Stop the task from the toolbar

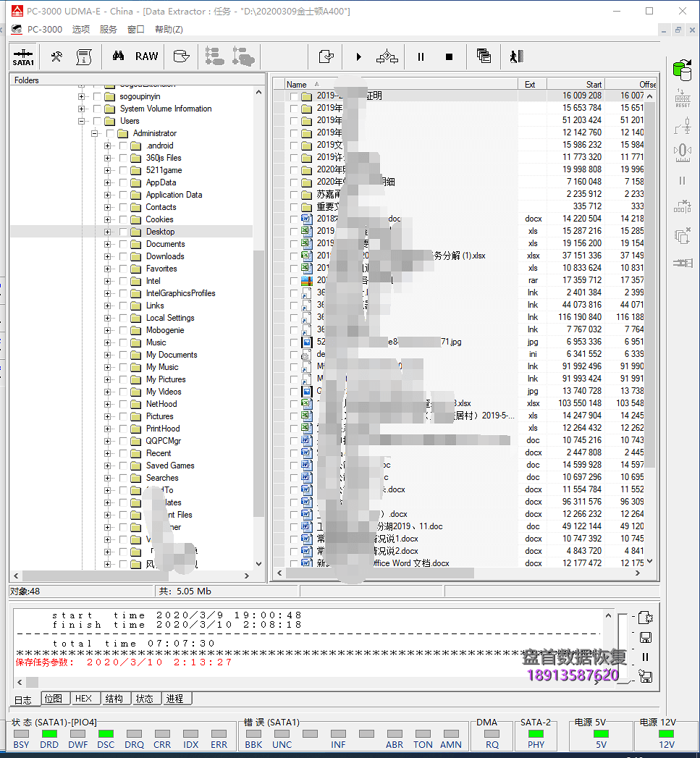click(x=449, y=57)
